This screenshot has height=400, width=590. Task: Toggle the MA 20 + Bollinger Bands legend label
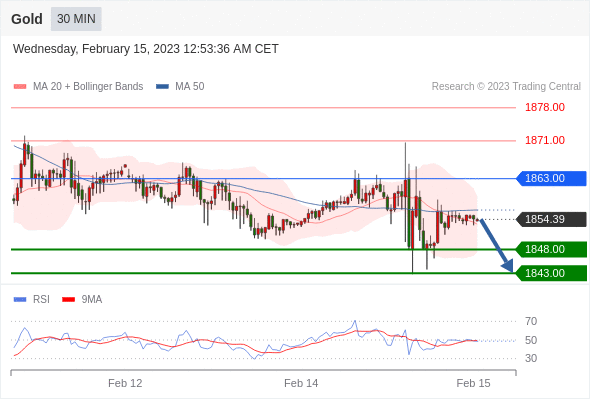coord(88,87)
